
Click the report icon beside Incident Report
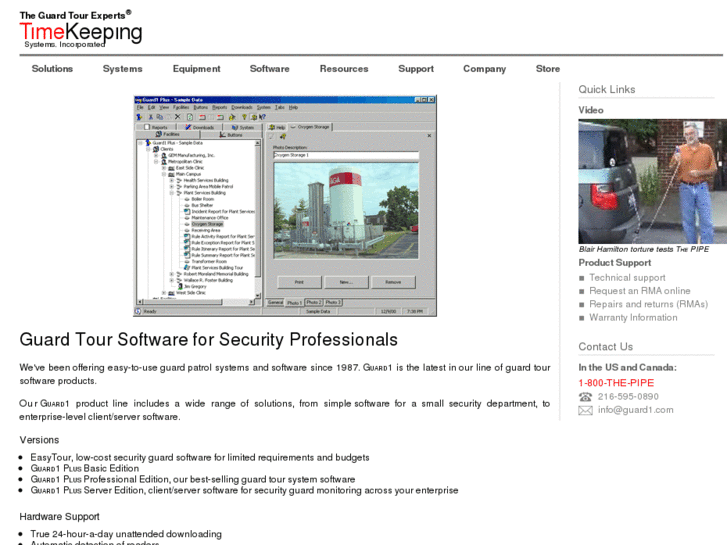coord(187,212)
